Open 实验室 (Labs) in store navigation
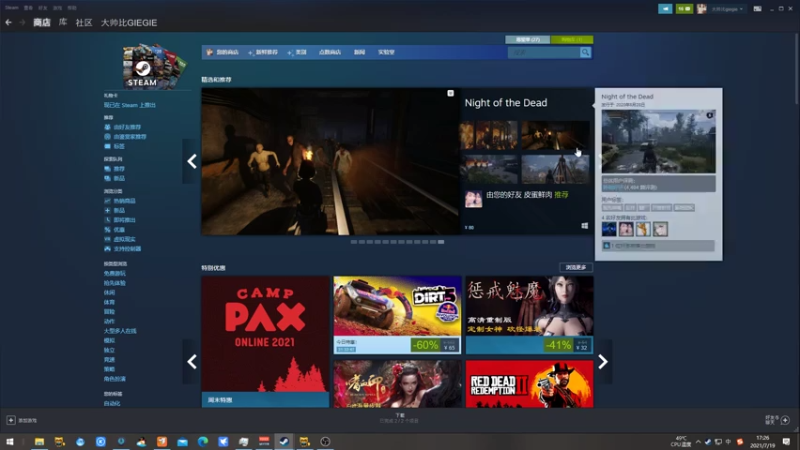This screenshot has height=450, width=800. (386, 52)
